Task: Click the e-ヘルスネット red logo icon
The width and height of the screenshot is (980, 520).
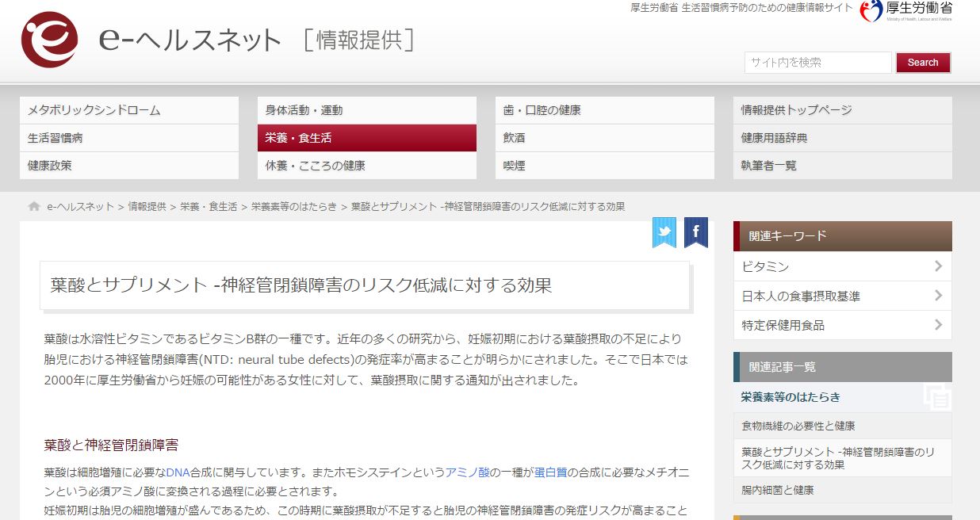Action: click(49, 40)
